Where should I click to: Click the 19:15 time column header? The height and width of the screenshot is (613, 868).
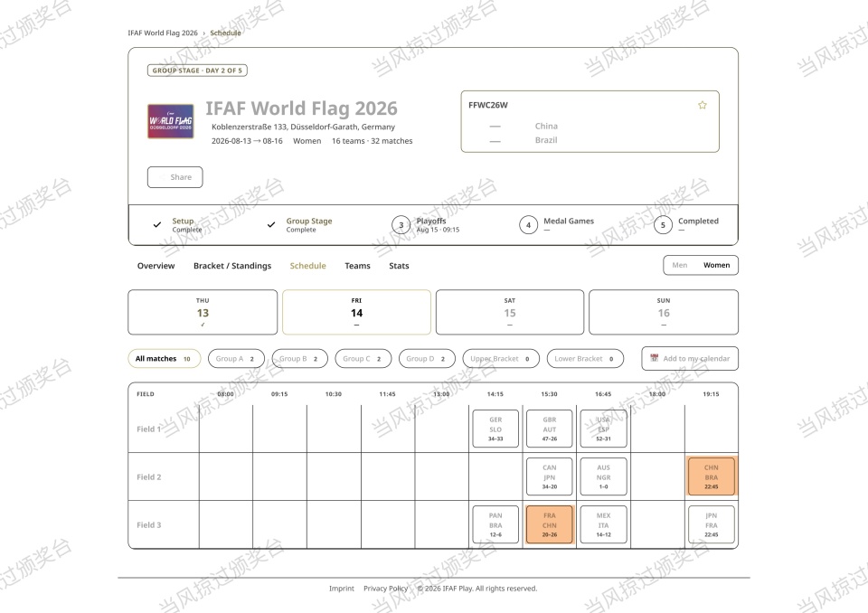[x=711, y=394]
